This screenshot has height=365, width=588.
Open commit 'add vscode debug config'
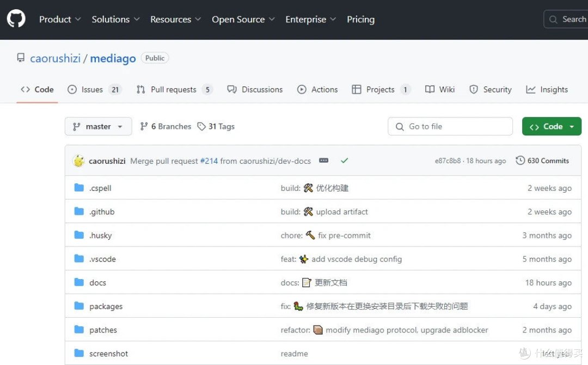coord(341,259)
